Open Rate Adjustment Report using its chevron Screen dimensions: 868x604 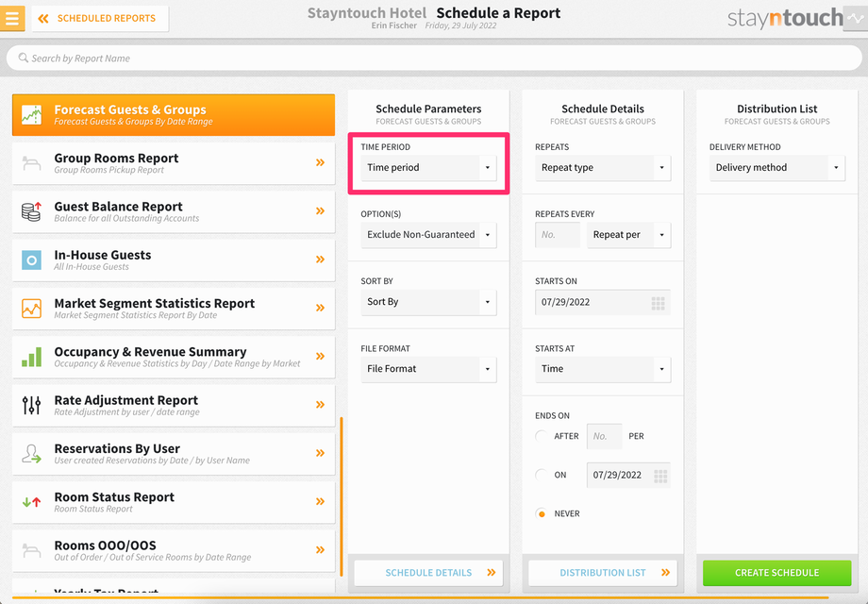(320, 405)
